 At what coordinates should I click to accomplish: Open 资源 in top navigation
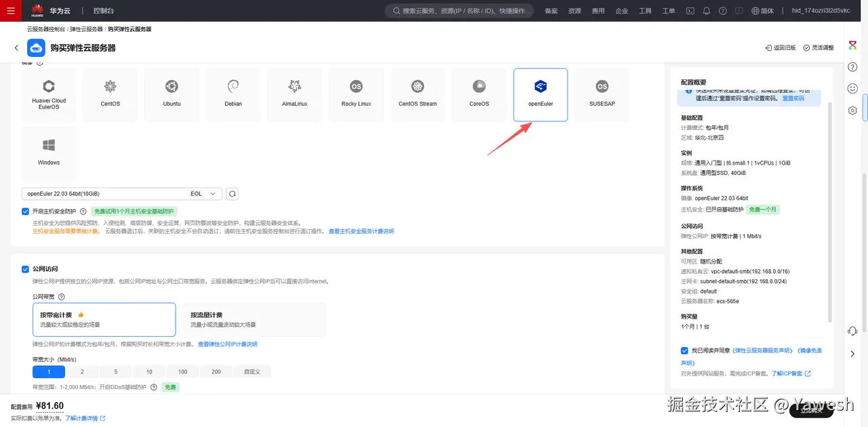click(x=575, y=11)
